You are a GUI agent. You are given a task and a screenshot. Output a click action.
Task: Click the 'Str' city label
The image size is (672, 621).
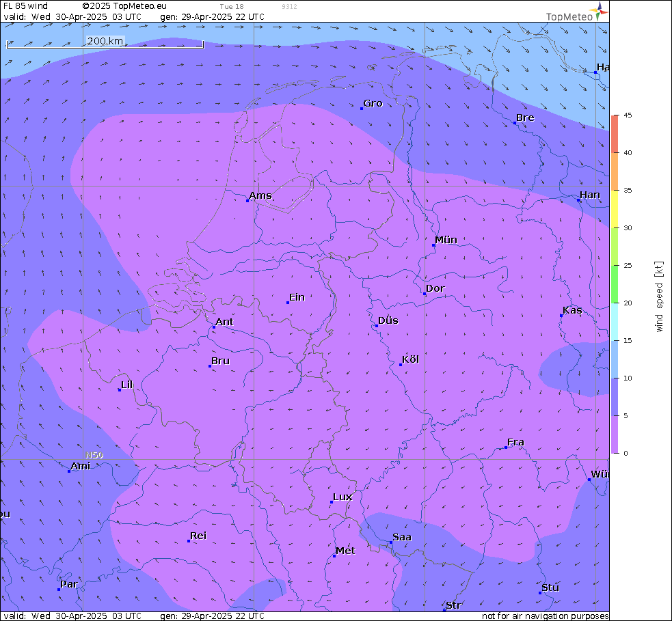coord(453,605)
